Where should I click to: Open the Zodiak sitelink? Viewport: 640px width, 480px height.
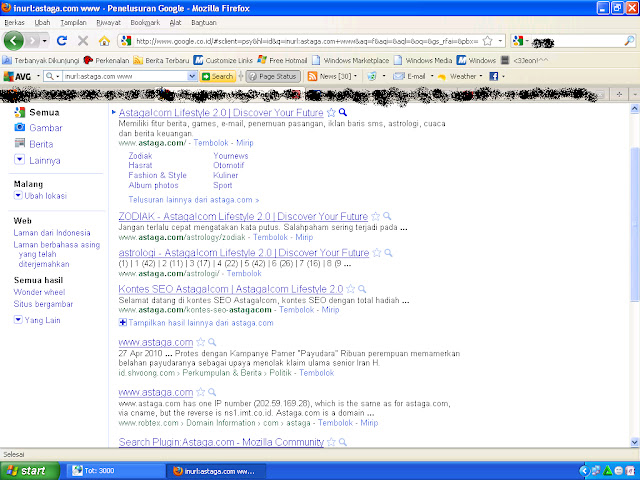click(x=140, y=156)
